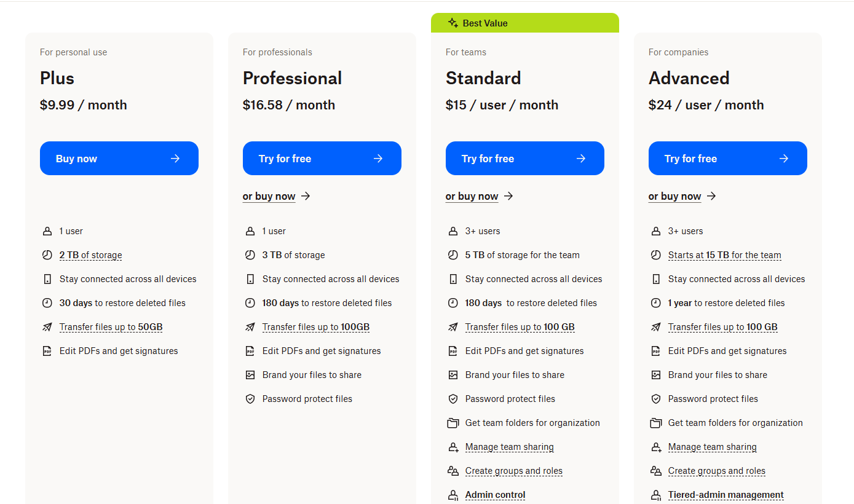Click the shield password icon in Standard

[x=453, y=399]
